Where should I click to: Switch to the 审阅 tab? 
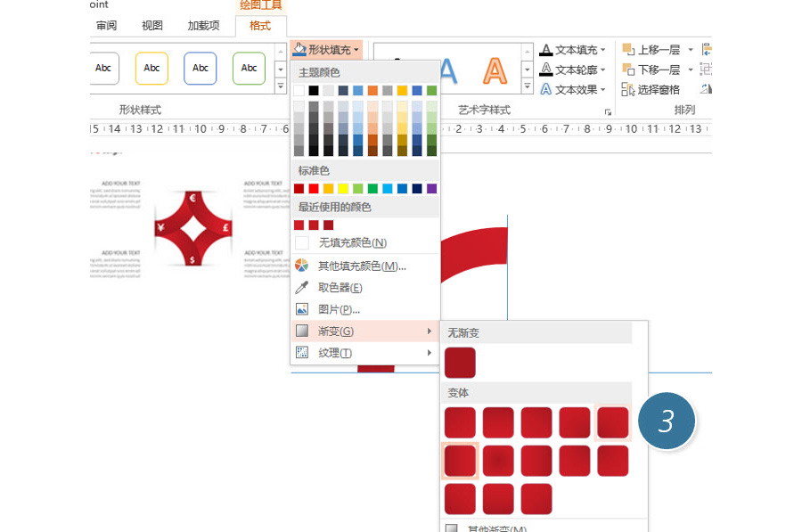click(105, 26)
